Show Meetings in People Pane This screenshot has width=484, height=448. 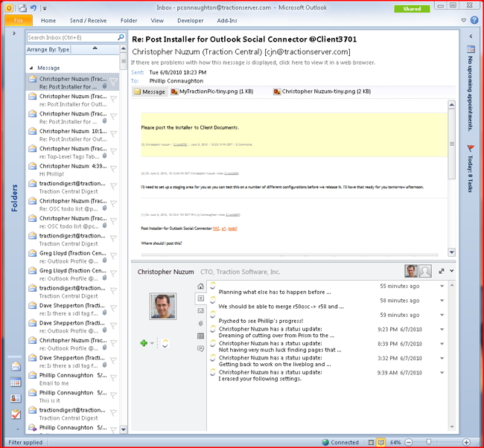point(200,336)
